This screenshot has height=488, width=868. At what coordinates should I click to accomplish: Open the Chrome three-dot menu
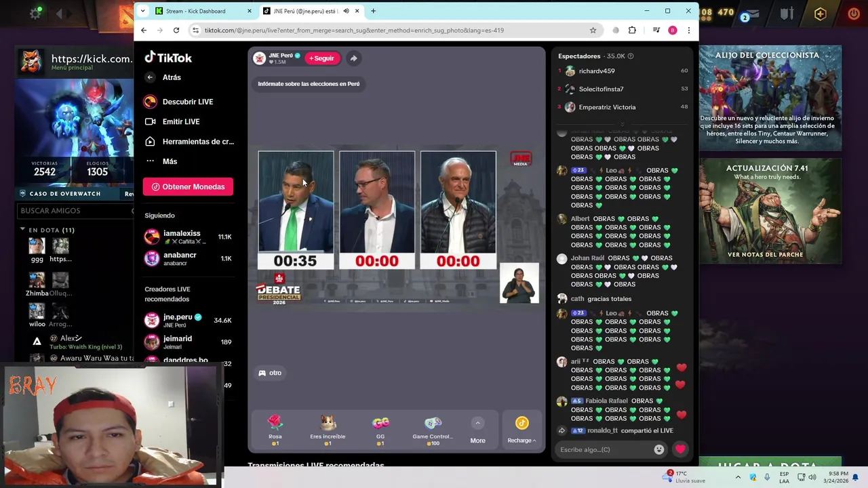point(689,30)
